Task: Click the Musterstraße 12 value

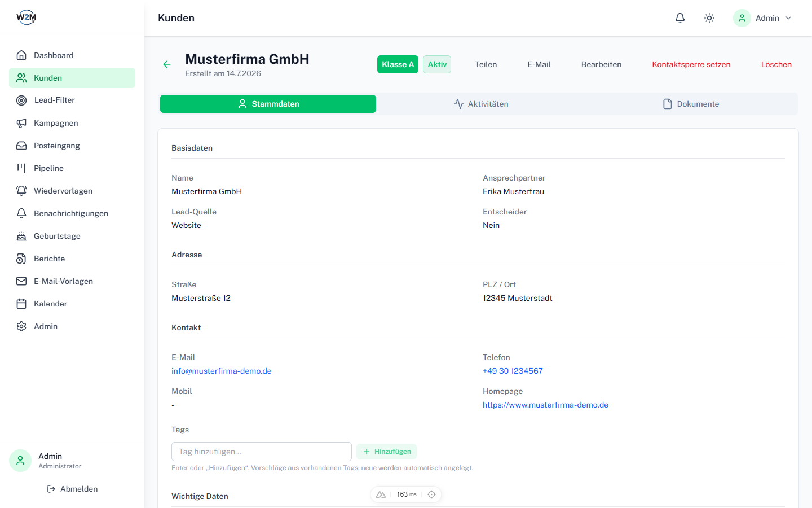Action: pos(201,298)
